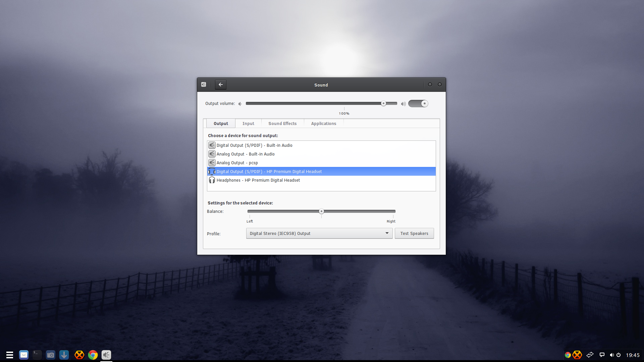Launch Google Chrome from the dock

click(x=93, y=355)
